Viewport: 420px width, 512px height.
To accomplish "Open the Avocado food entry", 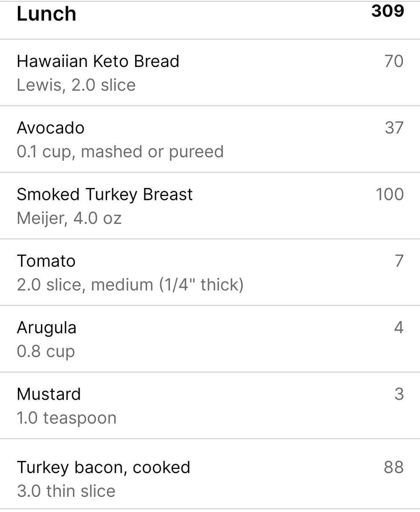I will click(210, 139).
